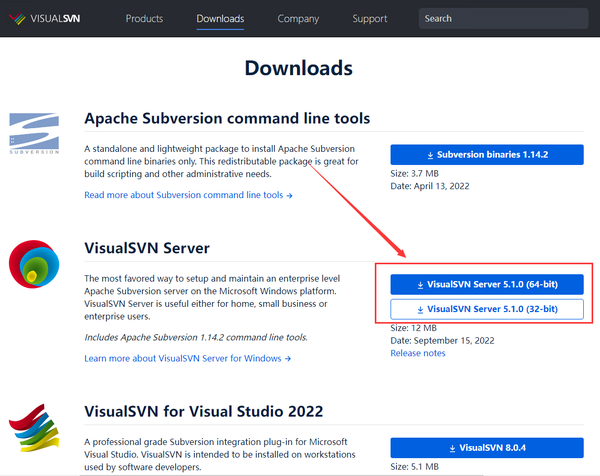Focus the Search input field
Image resolution: width=600 pixels, height=476 pixels.
click(503, 18)
